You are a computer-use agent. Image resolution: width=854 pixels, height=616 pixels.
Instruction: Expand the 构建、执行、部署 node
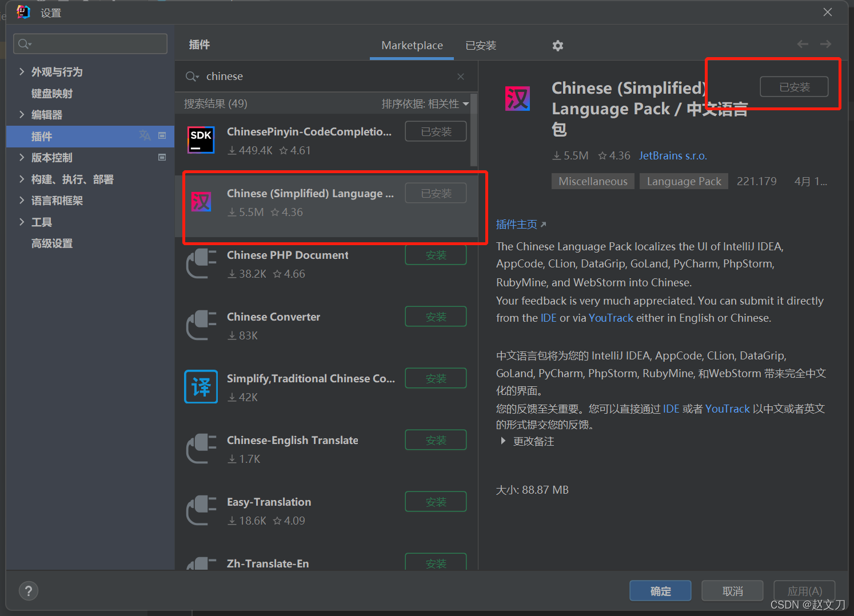click(x=22, y=179)
